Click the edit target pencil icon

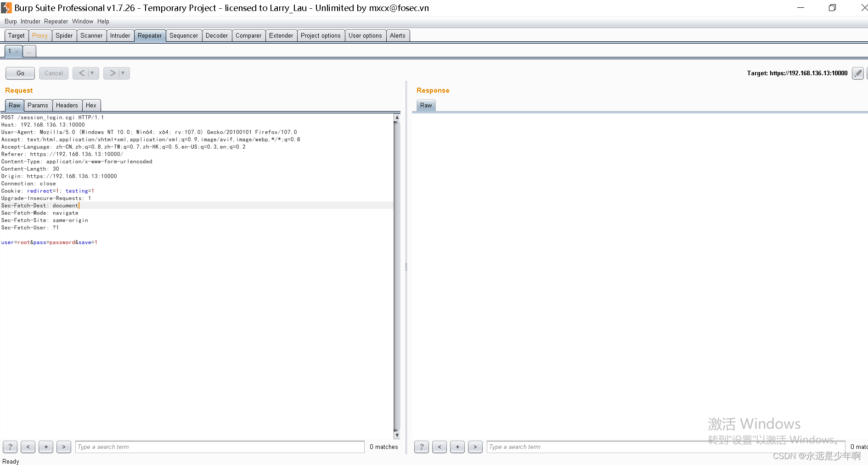tap(857, 73)
